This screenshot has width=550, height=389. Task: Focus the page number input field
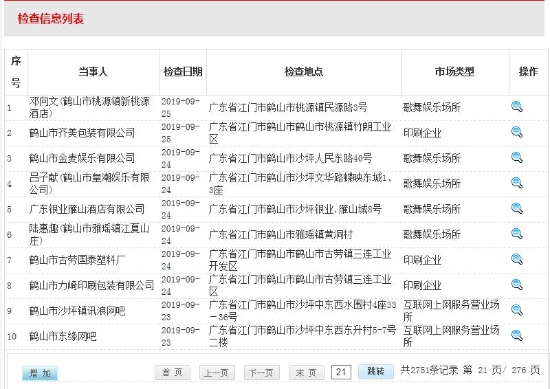(x=341, y=372)
